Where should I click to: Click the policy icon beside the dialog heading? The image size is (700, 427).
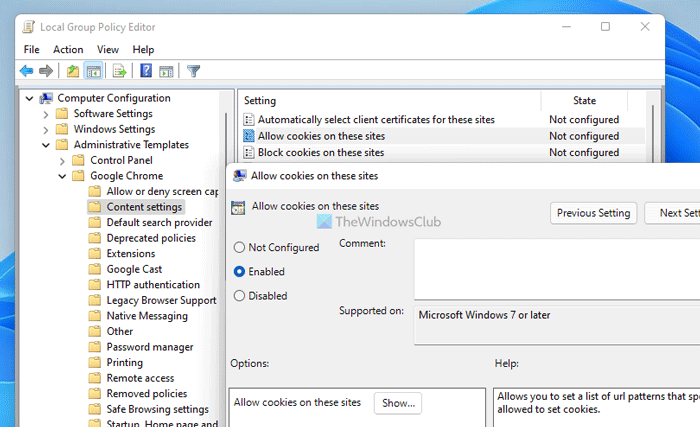[238, 208]
